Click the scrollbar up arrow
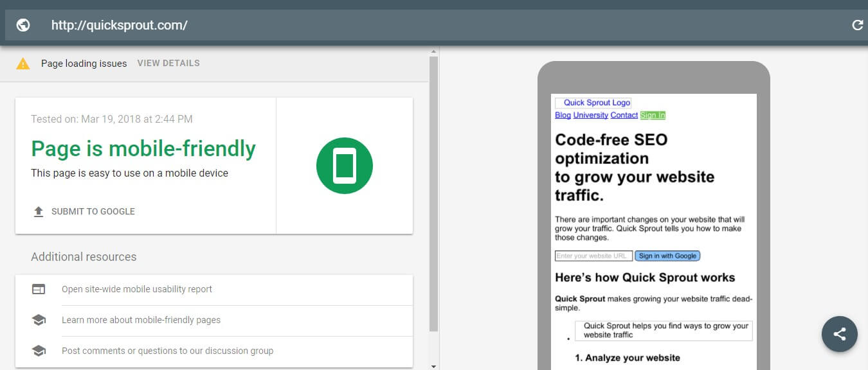Screen dimensions: 868x370 click(433, 51)
